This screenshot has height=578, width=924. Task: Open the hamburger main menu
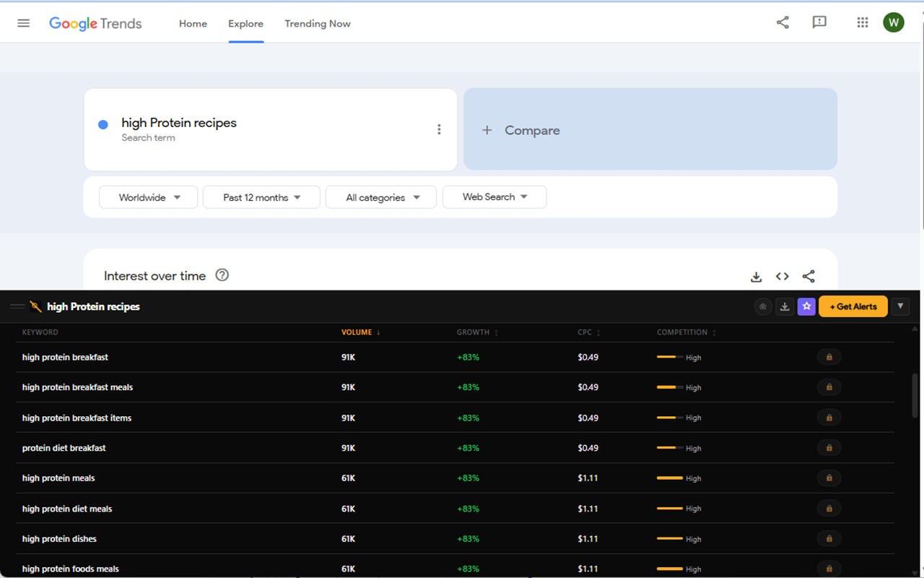point(24,23)
